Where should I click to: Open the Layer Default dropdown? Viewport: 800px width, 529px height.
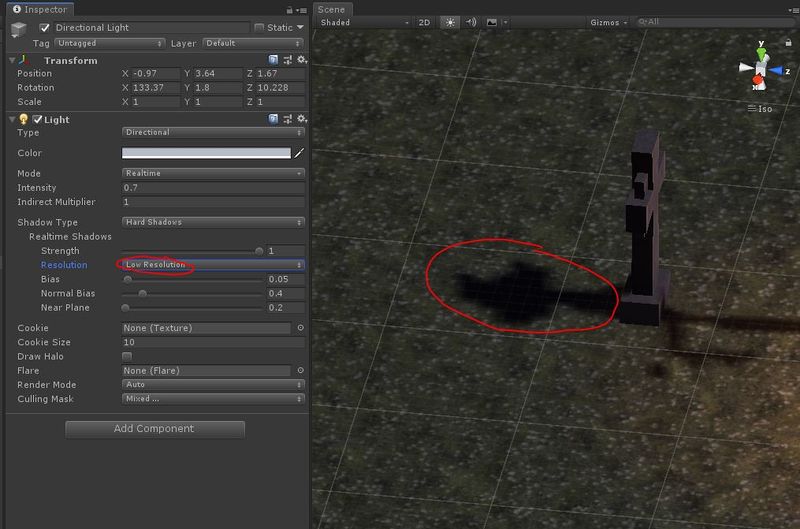(253, 43)
